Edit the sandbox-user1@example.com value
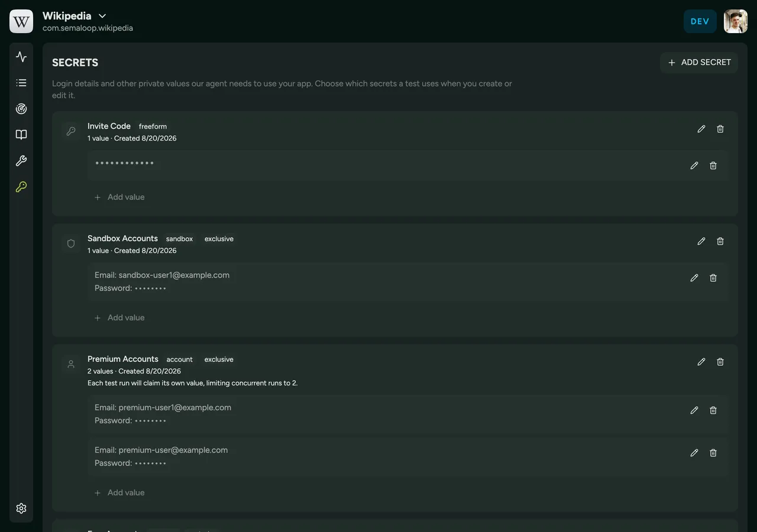Viewport: 757px width, 532px height. click(694, 278)
